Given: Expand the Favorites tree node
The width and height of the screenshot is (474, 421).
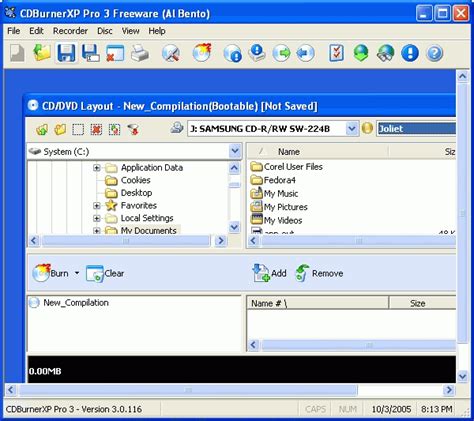Looking at the screenshot, I should tap(97, 206).
